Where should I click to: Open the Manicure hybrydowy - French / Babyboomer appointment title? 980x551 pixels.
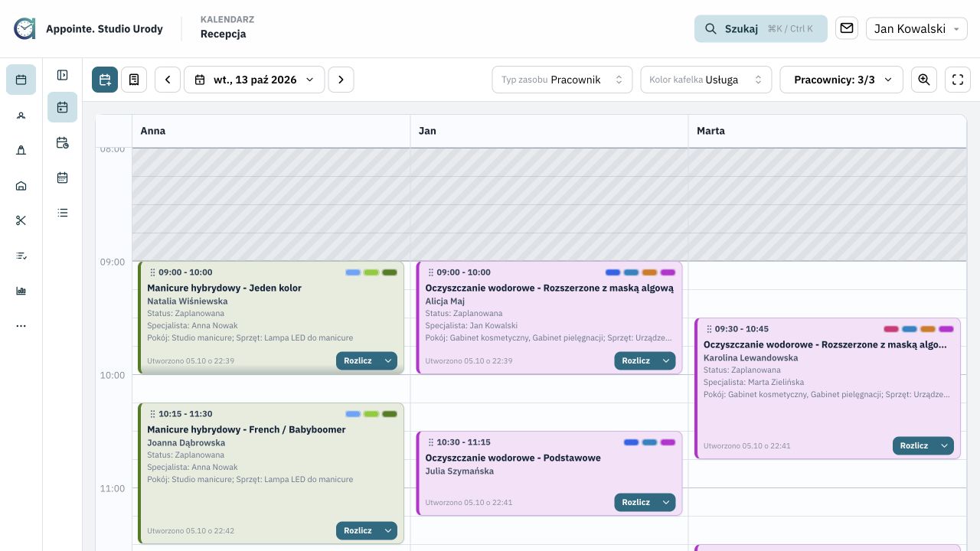(247, 430)
